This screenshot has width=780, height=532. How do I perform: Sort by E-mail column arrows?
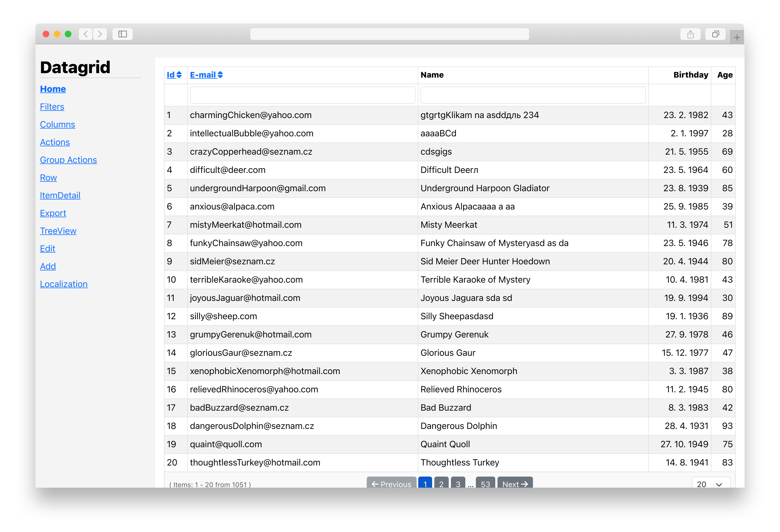pyautogui.click(x=220, y=75)
